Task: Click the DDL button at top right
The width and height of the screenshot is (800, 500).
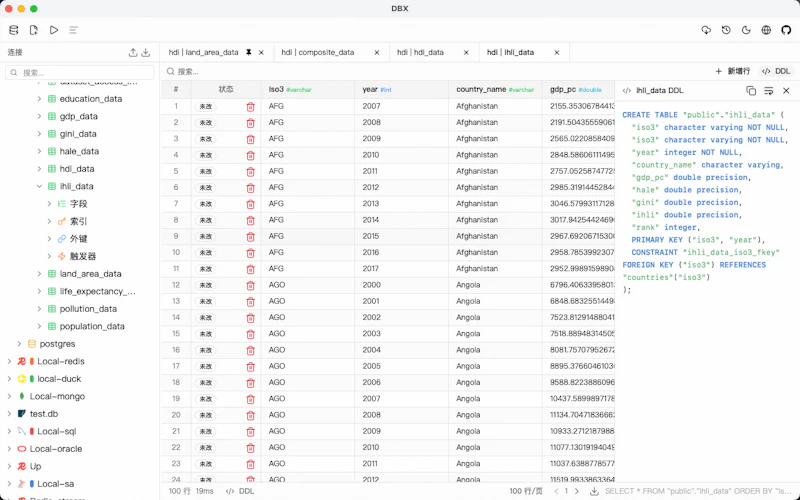Action: coord(776,71)
